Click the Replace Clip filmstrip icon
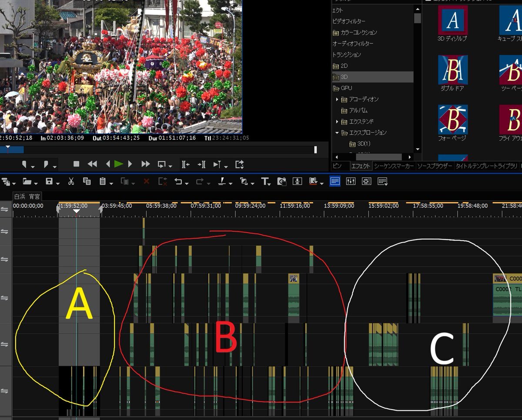Screen dimensions: 522x420 [124, 182]
